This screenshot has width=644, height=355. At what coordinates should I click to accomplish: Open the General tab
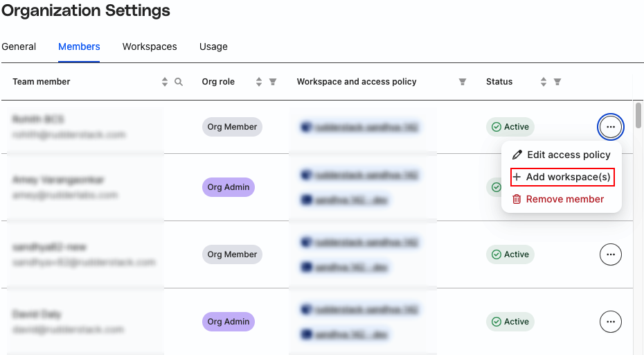(19, 46)
